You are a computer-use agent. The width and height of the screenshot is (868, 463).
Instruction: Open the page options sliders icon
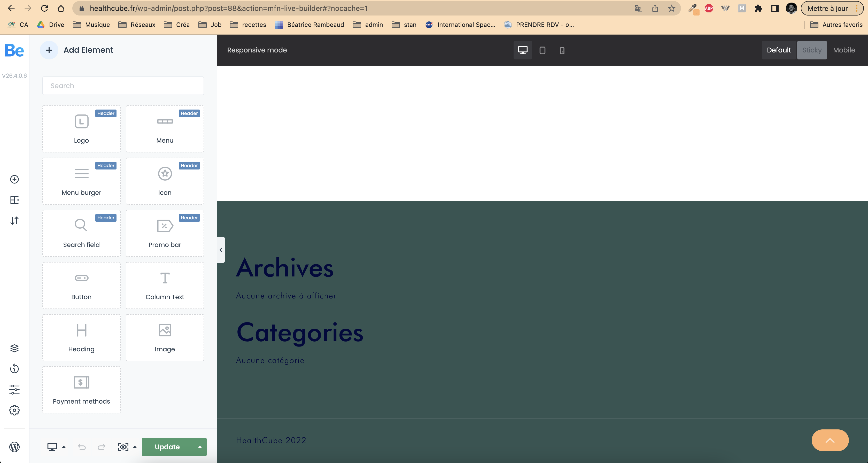coord(14,390)
